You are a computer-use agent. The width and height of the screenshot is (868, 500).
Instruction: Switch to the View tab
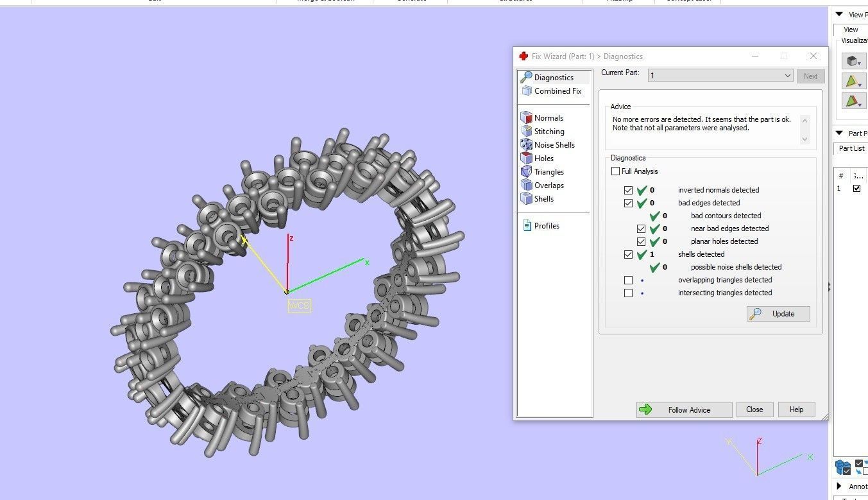(851, 30)
